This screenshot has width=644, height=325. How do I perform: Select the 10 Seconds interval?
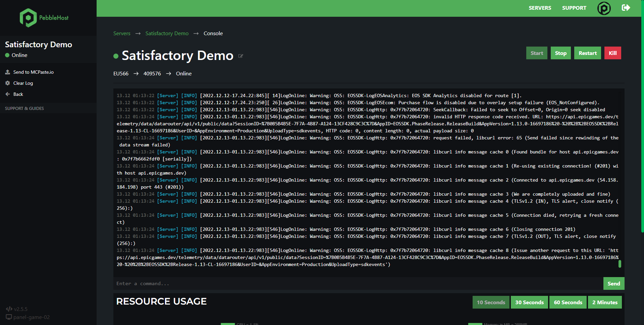pyautogui.click(x=491, y=302)
